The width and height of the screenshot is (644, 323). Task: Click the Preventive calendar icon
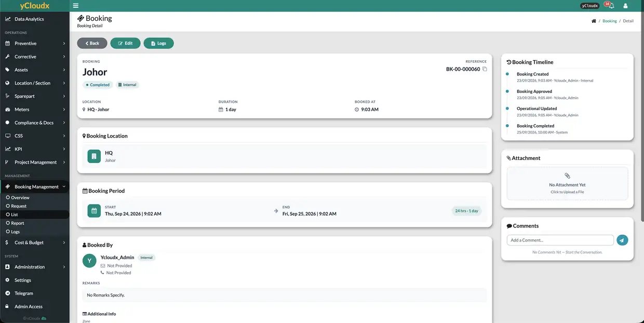pos(8,44)
